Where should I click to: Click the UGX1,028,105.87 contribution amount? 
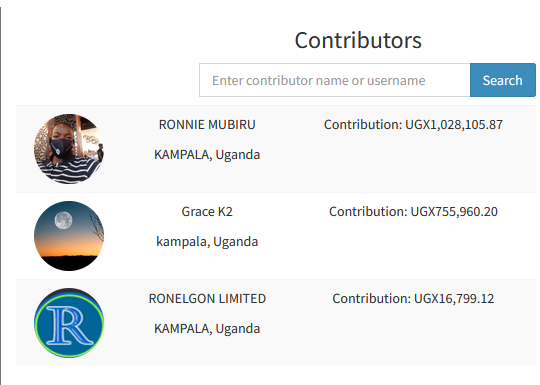point(454,125)
